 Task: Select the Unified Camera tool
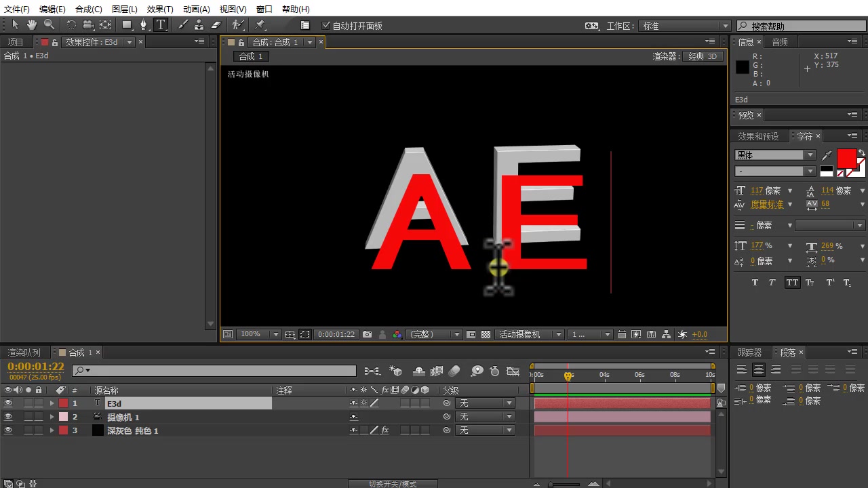(88, 25)
